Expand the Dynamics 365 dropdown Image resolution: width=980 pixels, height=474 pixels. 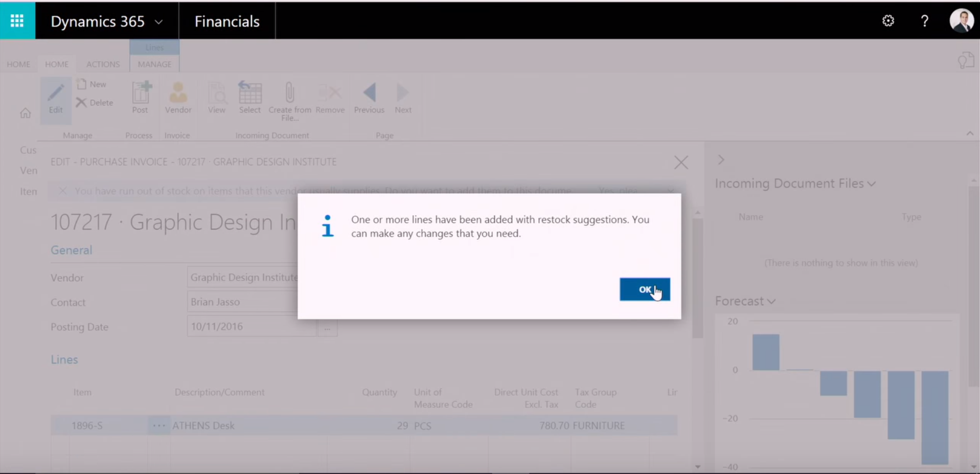point(158,22)
